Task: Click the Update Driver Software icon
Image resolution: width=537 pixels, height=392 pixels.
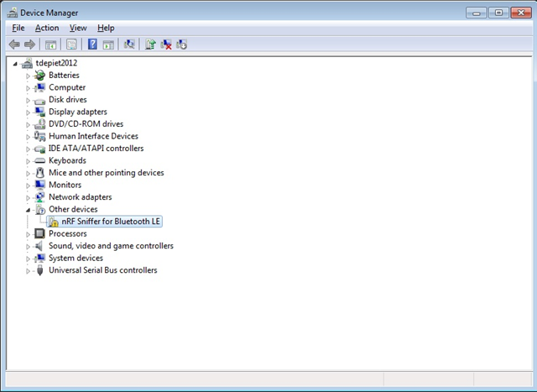Action: (150, 44)
